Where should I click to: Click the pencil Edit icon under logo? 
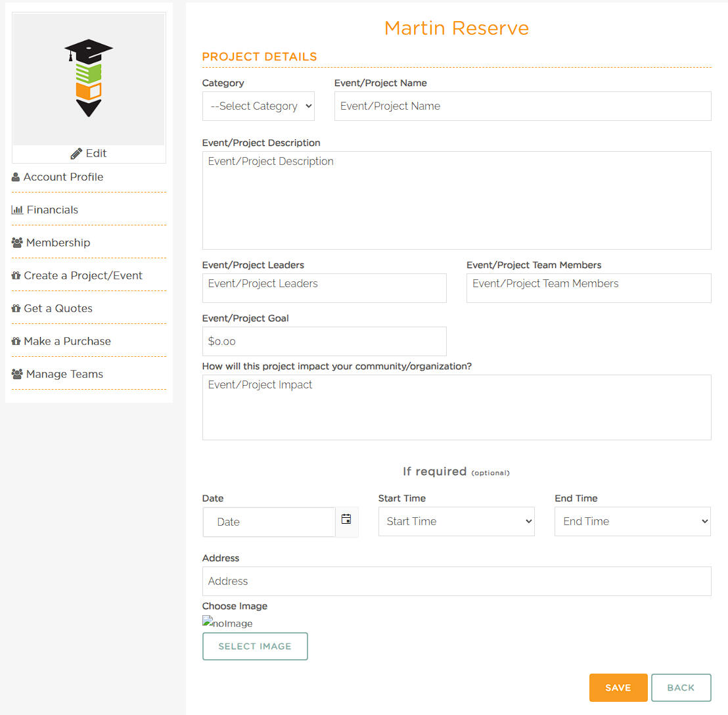point(76,154)
